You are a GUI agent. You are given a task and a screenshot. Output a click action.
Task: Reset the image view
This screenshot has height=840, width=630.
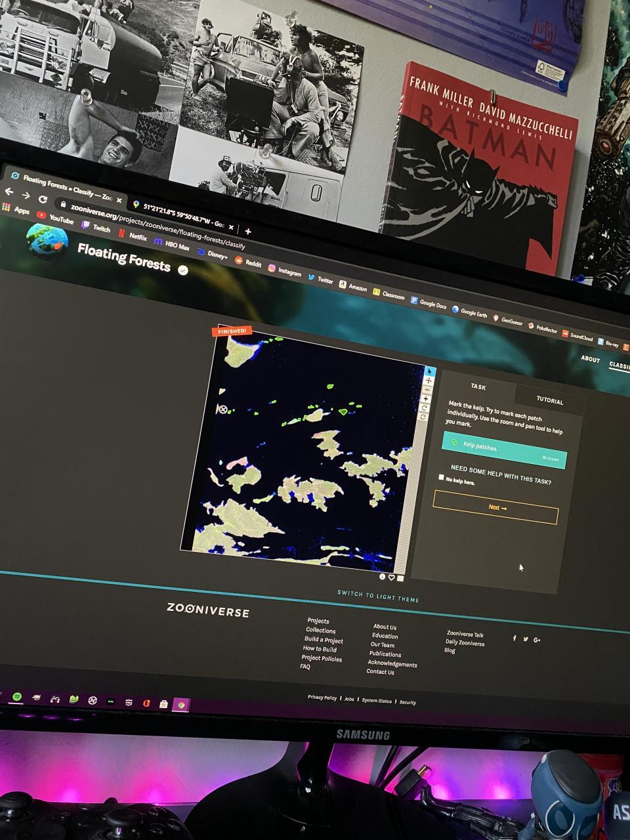[x=424, y=417]
